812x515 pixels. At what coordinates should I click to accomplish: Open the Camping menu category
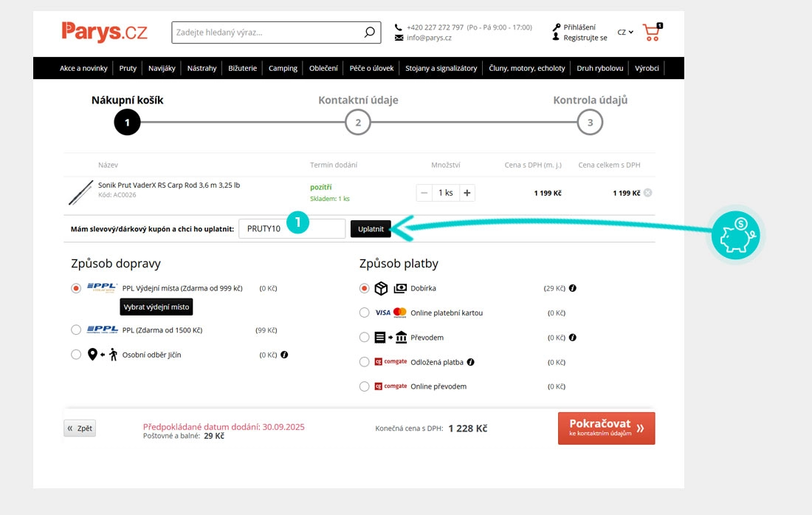point(283,68)
